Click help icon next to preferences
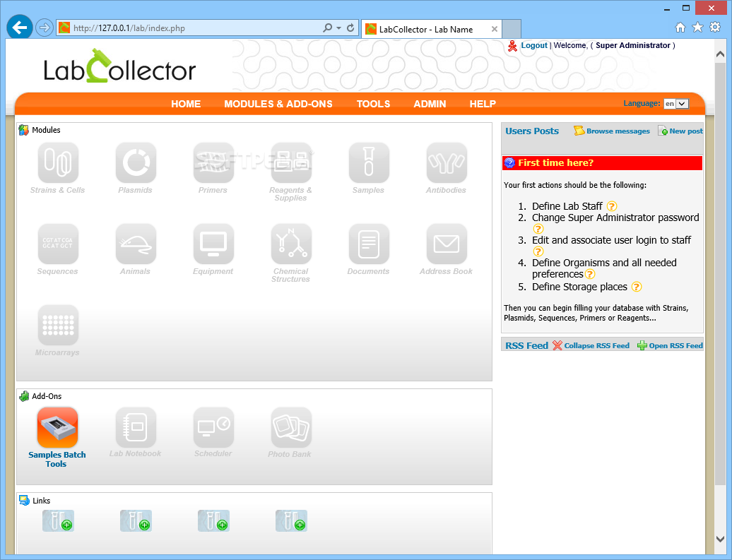The height and width of the screenshot is (560, 732). click(x=590, y=274)
